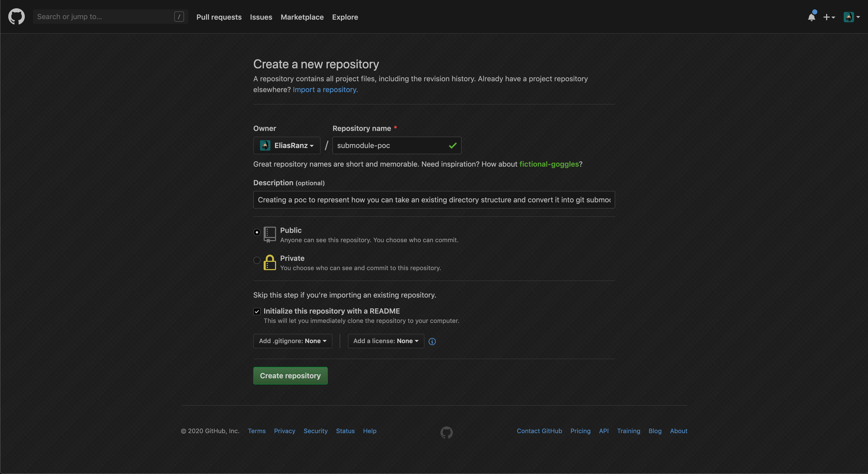This screenshot has width=868, height=474.
Task: Expand the Add a license dropdown
Action: tap(386, 341)
